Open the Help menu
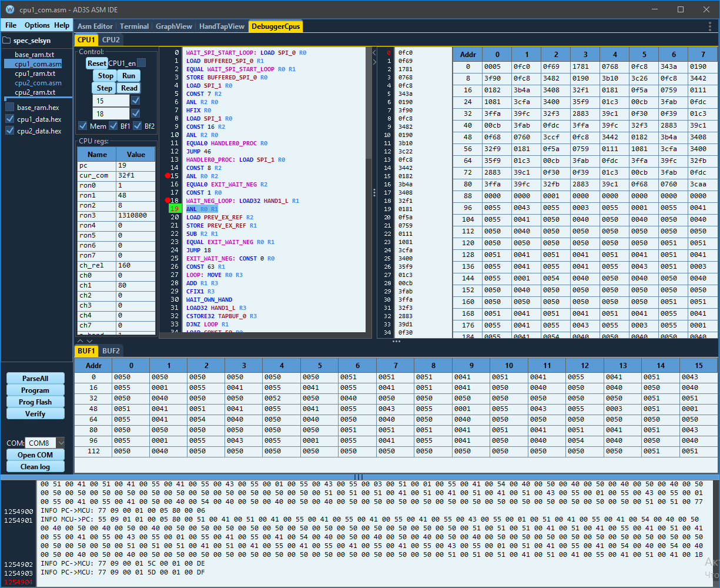The width and height of the screenshot is (720, 588). pos(62,25)
